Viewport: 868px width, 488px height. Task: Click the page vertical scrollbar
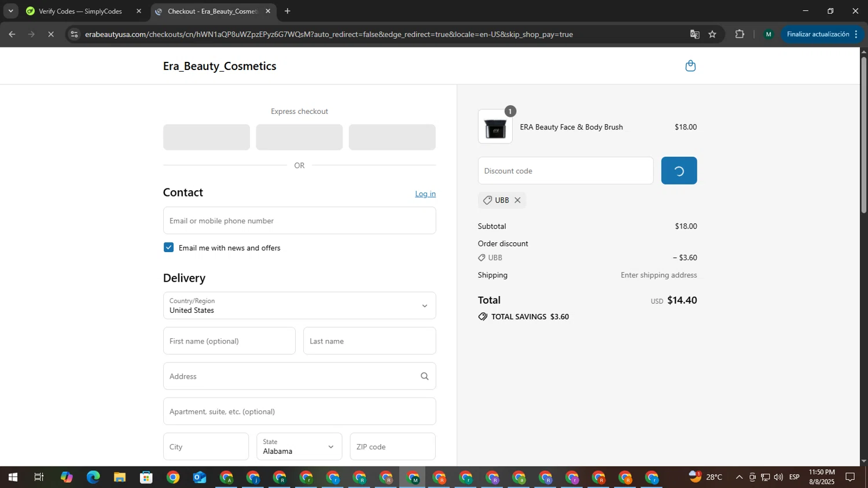pyautogui.click(x=863, y=136)
